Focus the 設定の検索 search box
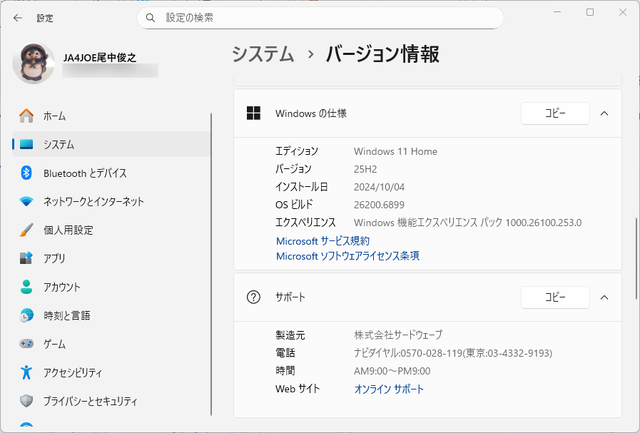Viewport: 640px width, 433px height. coord(320,18)
